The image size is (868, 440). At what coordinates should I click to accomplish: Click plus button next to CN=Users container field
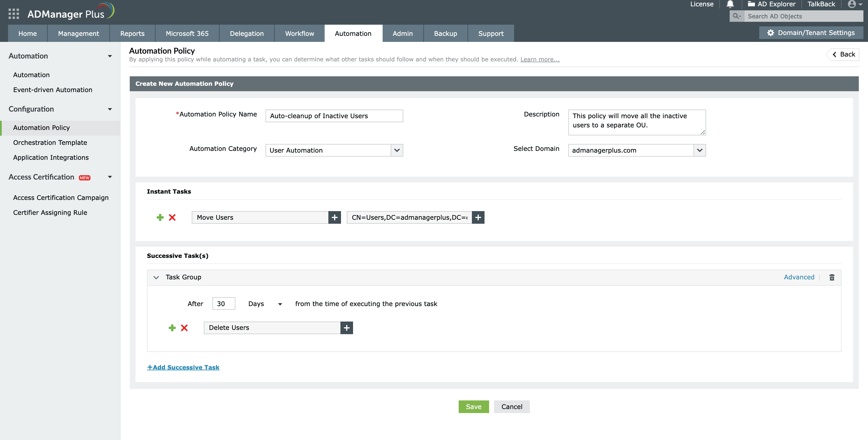click(478, 217)
